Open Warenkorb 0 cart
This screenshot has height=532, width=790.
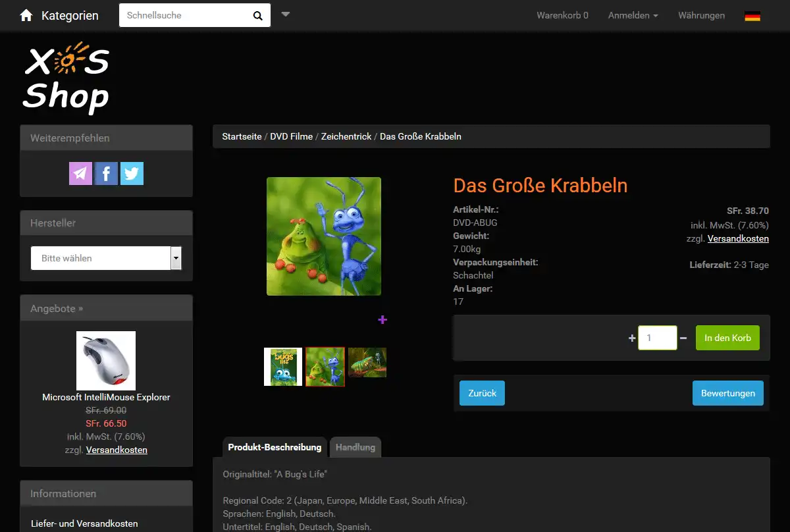click(x=563, y=15)
